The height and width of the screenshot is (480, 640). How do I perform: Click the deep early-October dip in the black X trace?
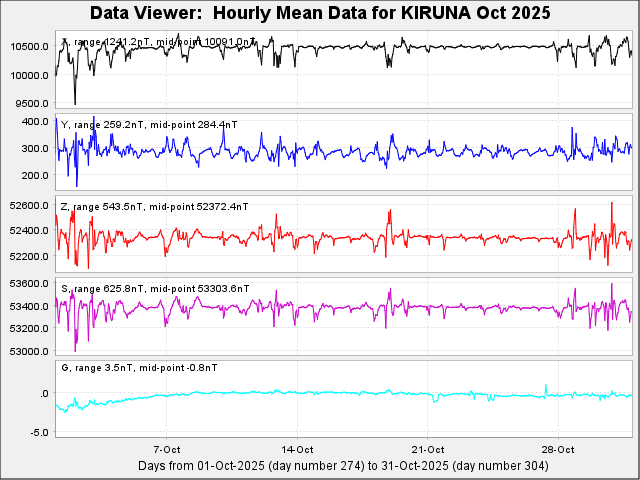tap(75, 101)
